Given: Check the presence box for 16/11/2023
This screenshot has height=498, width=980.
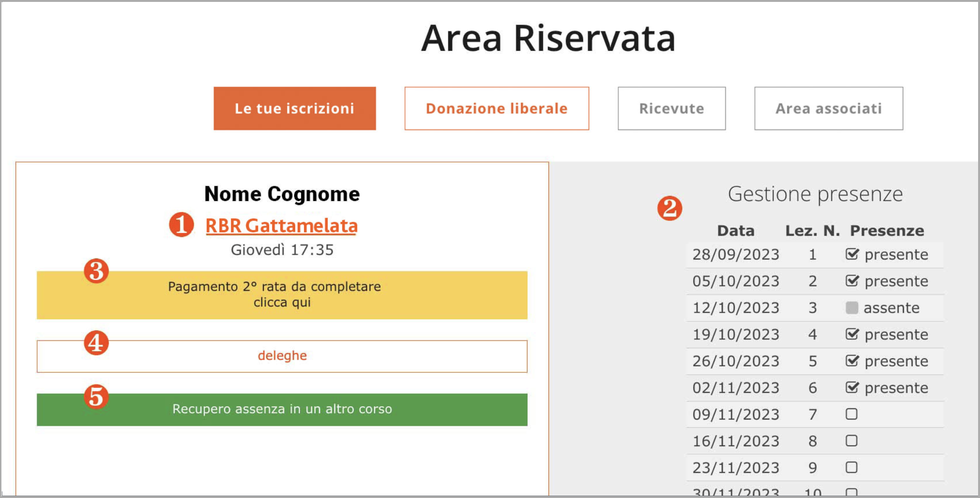Looking at the screenshot, I should click(x=852, y=441).
